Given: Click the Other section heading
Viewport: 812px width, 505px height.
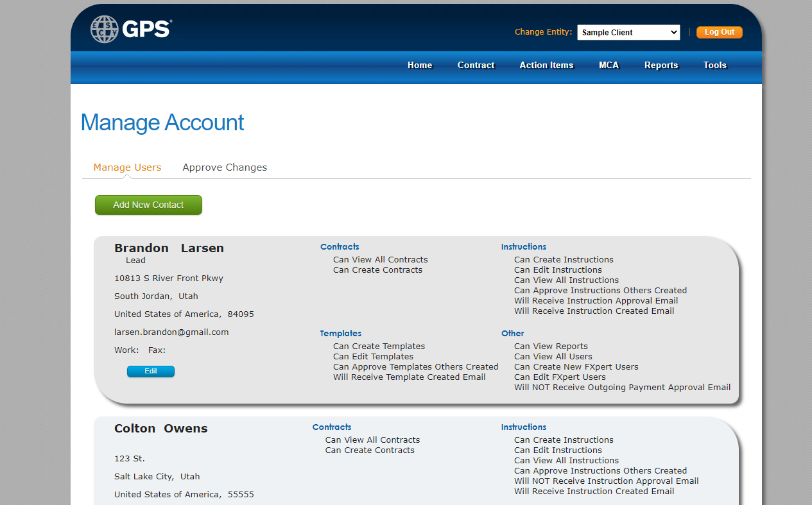Looking at the screenshot, I should pos(513,333).
